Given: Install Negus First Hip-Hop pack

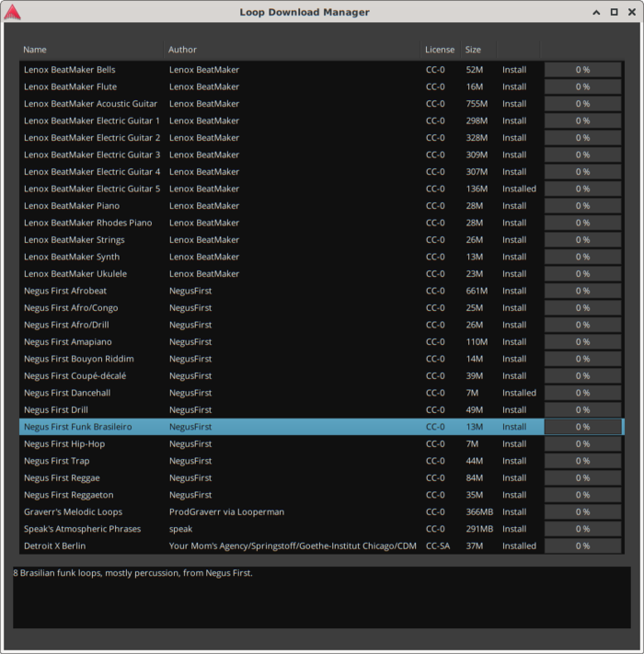Looking at the screenshot, I should [x=514, y=444].
